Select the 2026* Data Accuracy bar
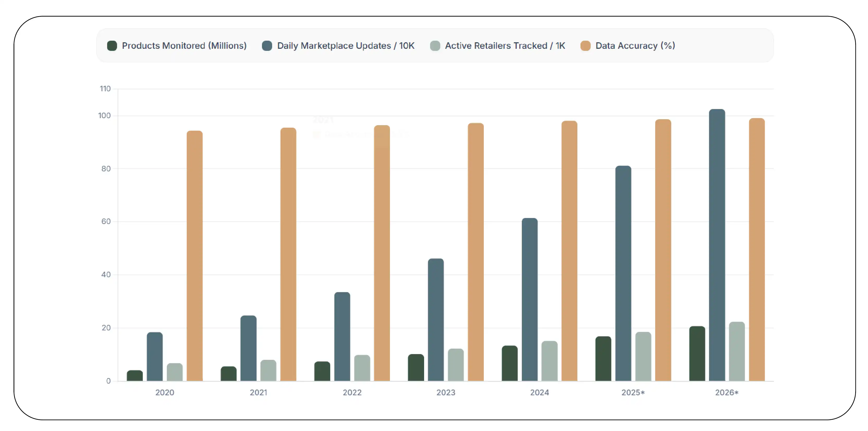 click(756, 250)
